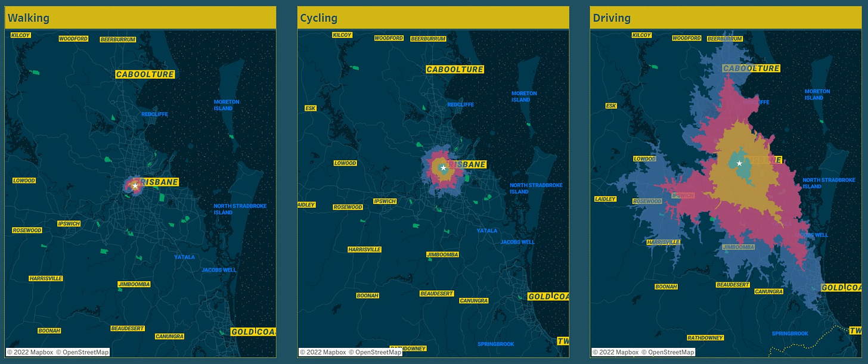This screenshot has height=364, width=868.
Task: Open the OpenStreetMap attribution on the Cycling map
Action: point(375,351)
